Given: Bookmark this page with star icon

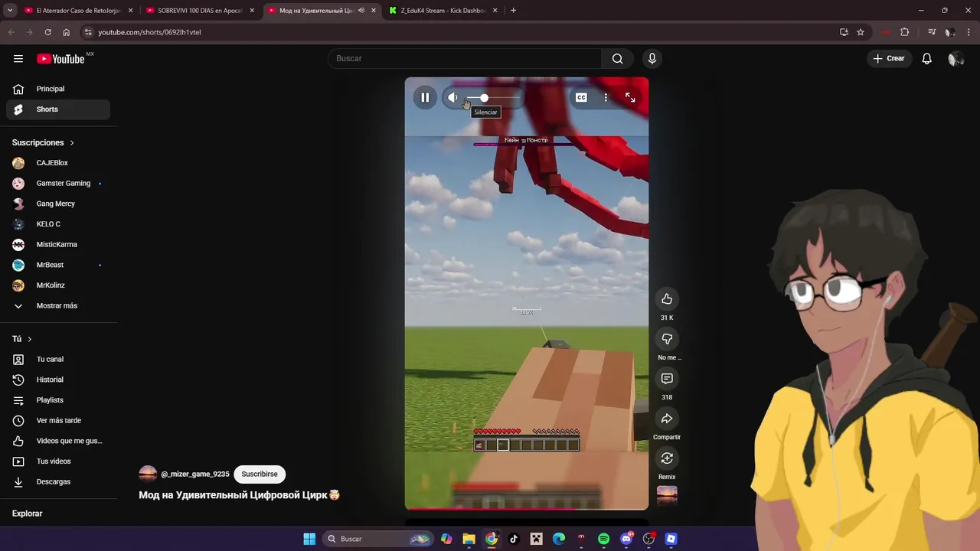Looking at the screenshot, I should pos(861,32).
